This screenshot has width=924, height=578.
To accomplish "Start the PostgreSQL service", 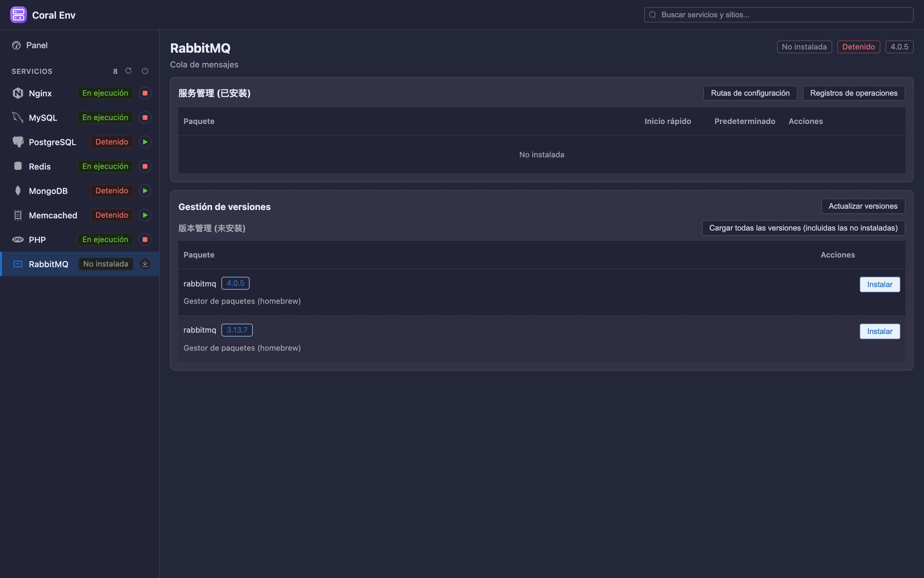I will click(x=145, y=142).
